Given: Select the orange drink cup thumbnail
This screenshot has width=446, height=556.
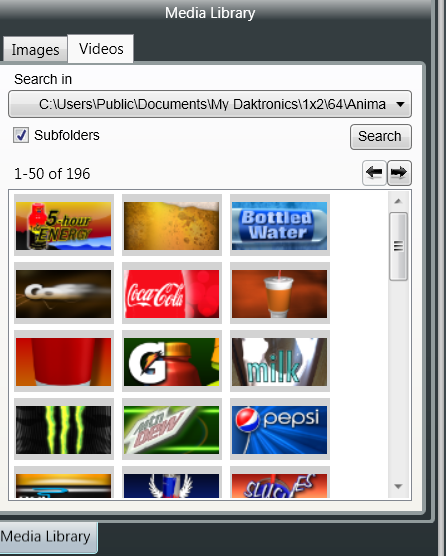Looking at the screenshot, I should [x=280, y=294].
